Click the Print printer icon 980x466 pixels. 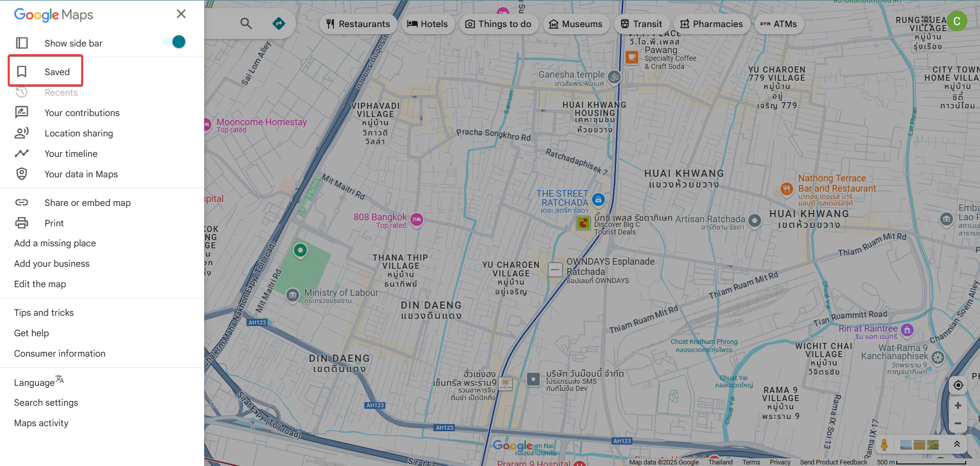21,223
